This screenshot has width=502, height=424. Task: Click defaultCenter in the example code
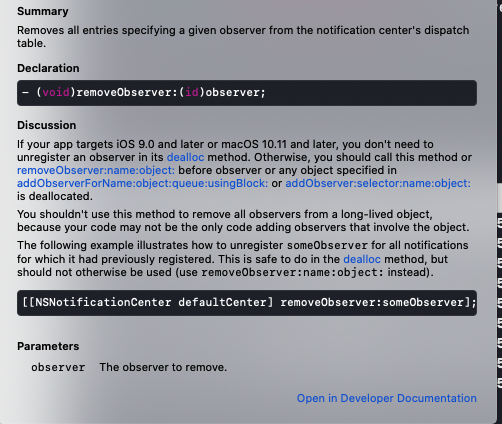[222, 302]
